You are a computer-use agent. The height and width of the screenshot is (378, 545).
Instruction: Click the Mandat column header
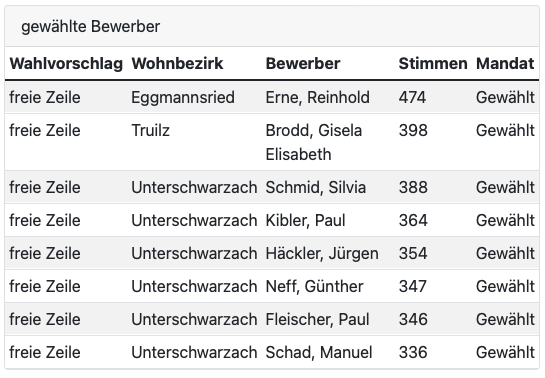pyautogui.click(x=505, y=64)
